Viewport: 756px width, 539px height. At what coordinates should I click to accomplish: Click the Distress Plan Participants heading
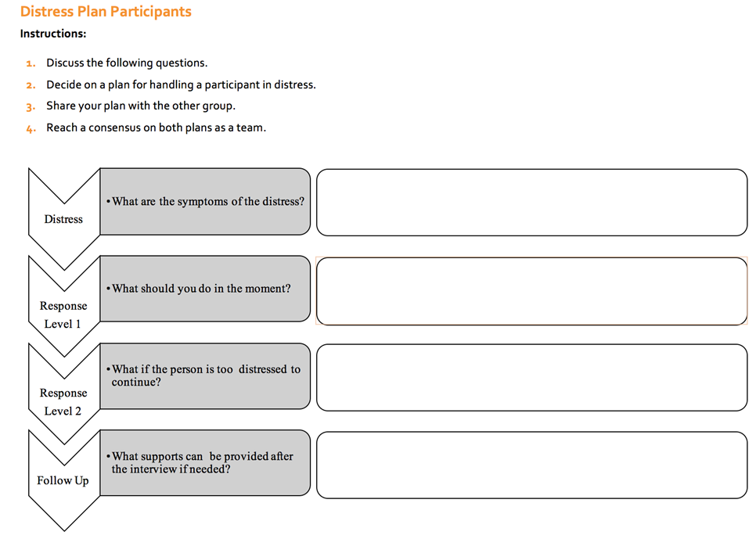click(x=106, y=12)
